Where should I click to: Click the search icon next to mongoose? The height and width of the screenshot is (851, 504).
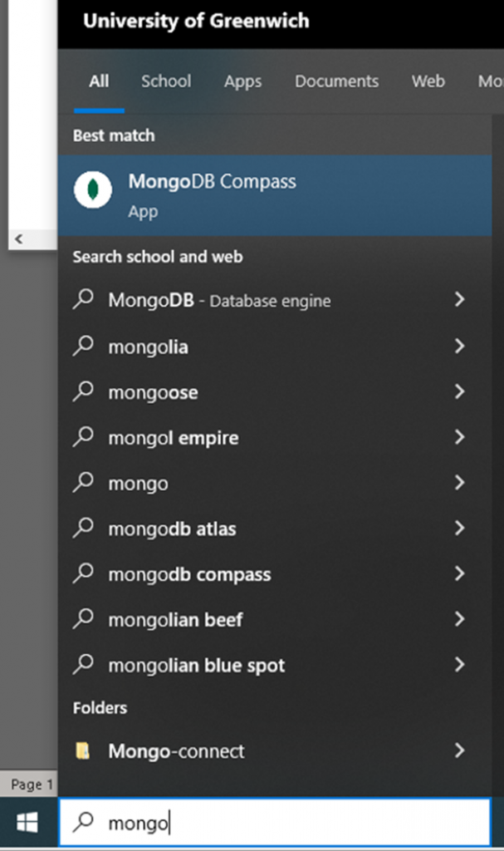click(x=83, y=391)
